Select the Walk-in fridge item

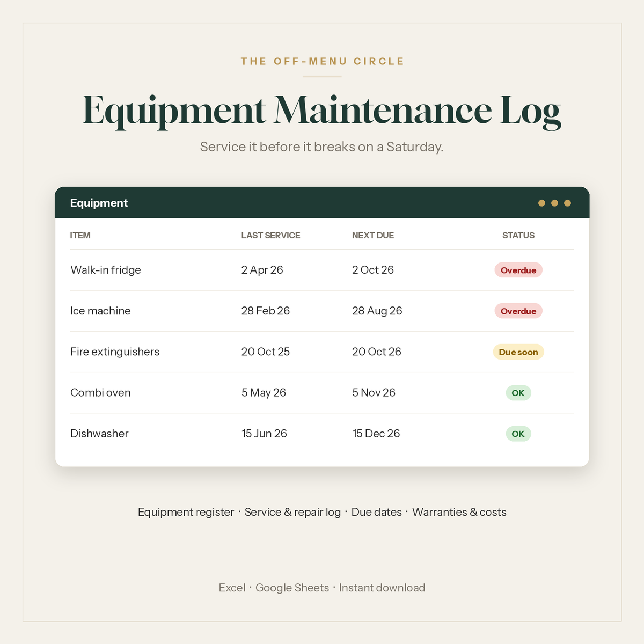tap(106, 270)
